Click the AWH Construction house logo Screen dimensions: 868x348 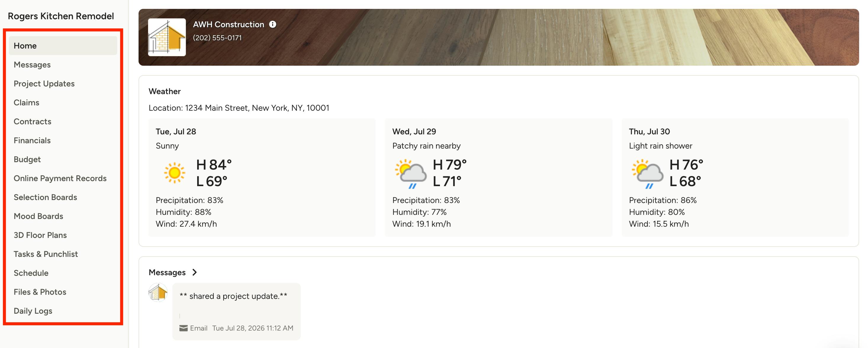point(167,37)
